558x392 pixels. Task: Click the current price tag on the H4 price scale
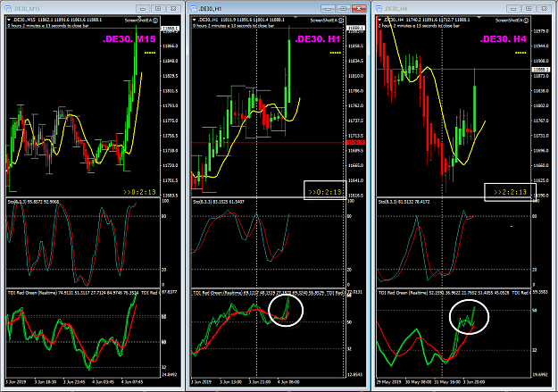click(541, 70)
